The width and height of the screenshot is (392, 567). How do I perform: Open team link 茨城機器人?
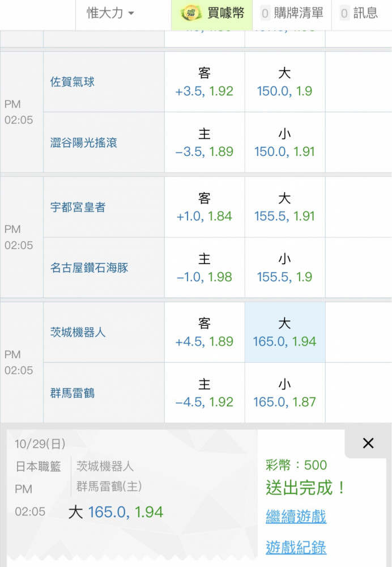(78, 332)
